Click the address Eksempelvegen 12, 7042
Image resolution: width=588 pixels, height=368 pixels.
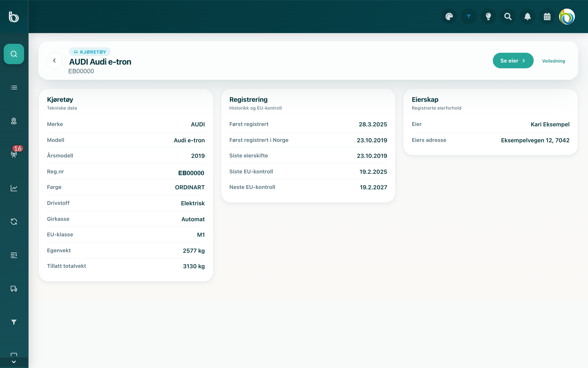click(535, 140)
